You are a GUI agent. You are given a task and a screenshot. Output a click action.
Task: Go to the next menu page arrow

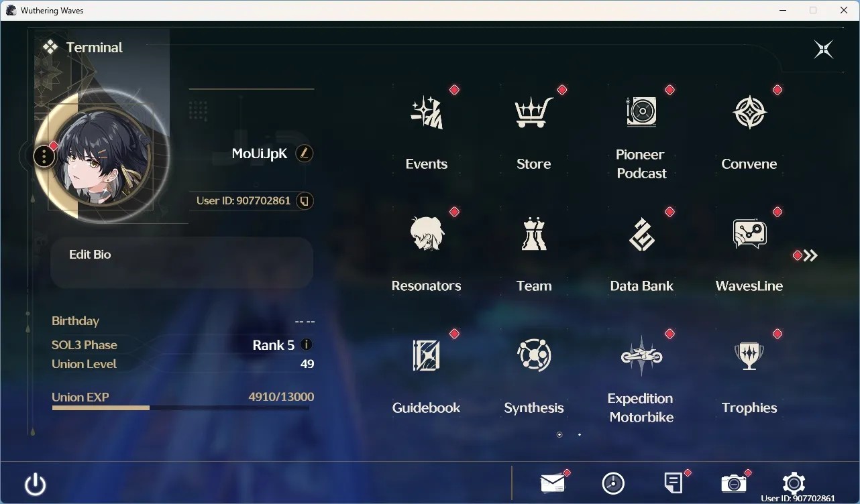point(810,255)
